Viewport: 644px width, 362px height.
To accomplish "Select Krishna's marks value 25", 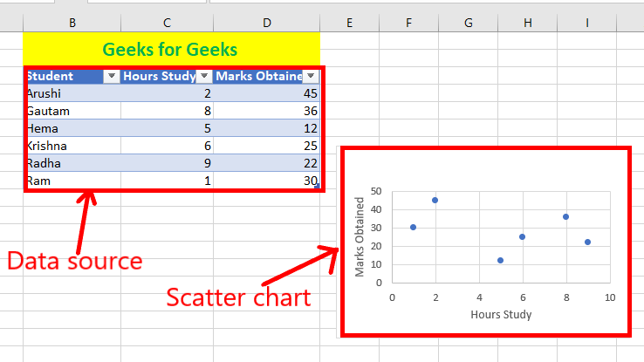I will click(x=266, y=146).
